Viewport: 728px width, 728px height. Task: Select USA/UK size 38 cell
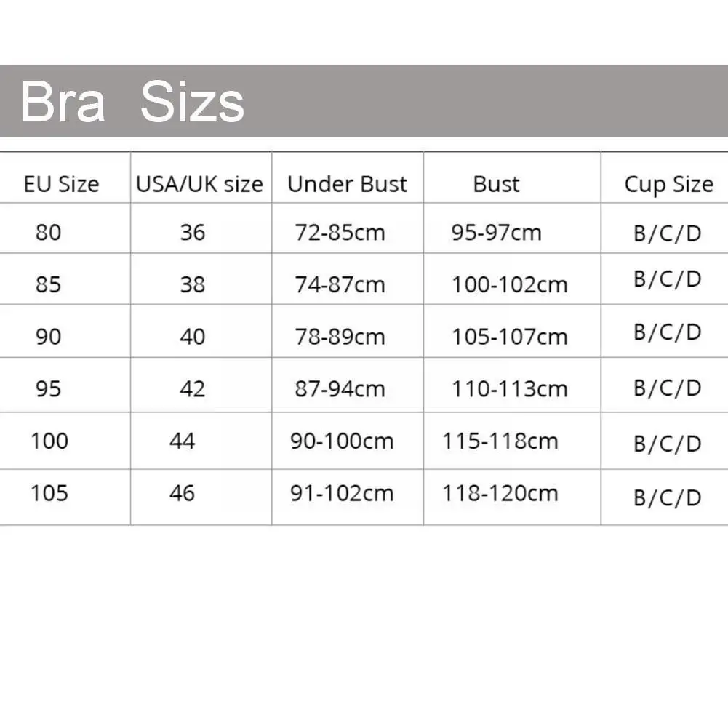click(193, 284)
